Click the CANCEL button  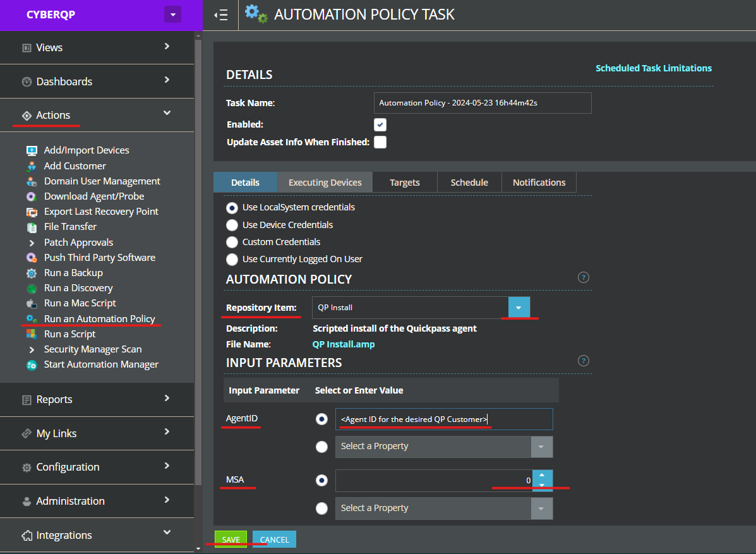[x=274, y=539]
